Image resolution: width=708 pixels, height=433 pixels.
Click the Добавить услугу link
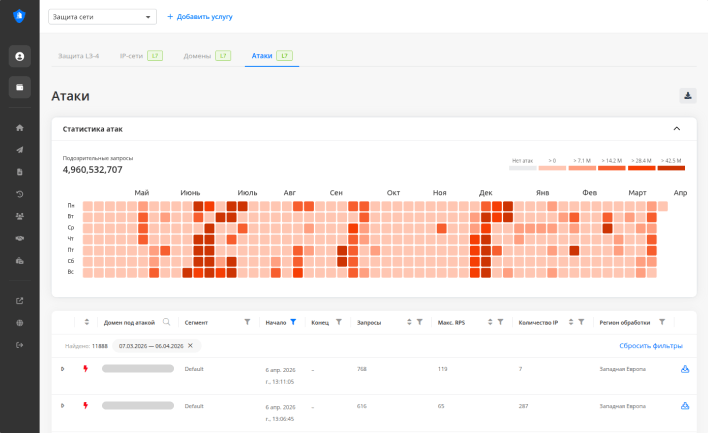tap(203, 17)
